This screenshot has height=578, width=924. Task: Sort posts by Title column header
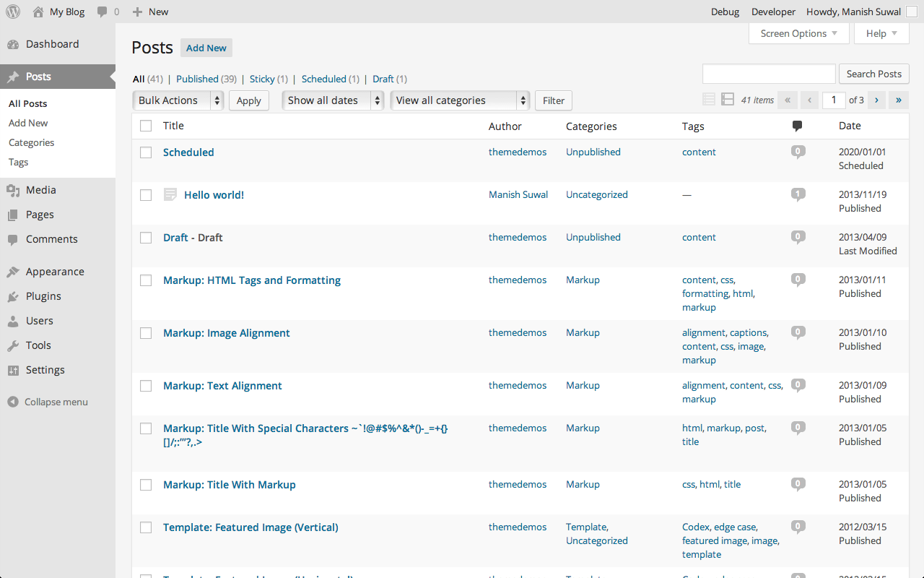(173, 126)
